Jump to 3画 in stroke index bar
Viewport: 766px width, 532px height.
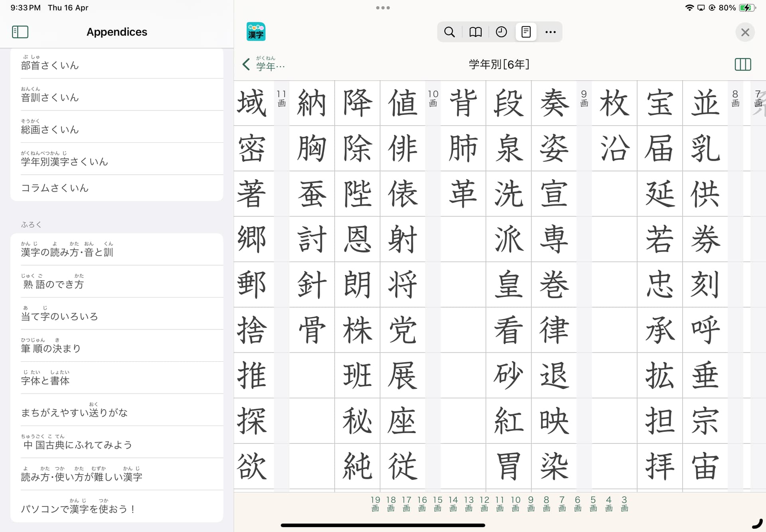[x=624, y=504]
